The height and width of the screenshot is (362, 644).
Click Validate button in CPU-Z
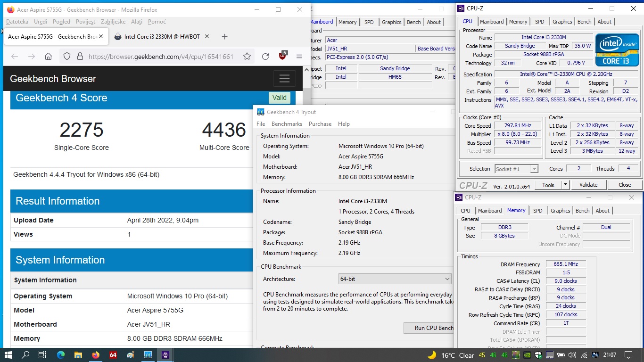pos(588,185)
